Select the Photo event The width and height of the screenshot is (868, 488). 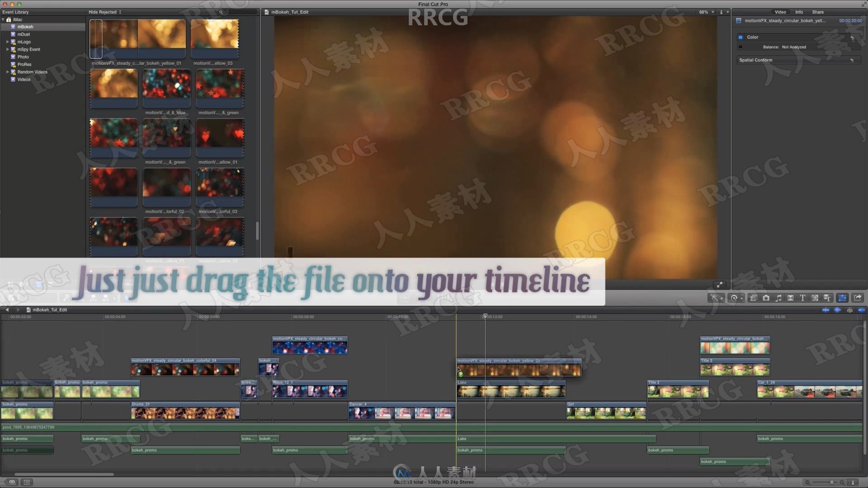point(43,57)
